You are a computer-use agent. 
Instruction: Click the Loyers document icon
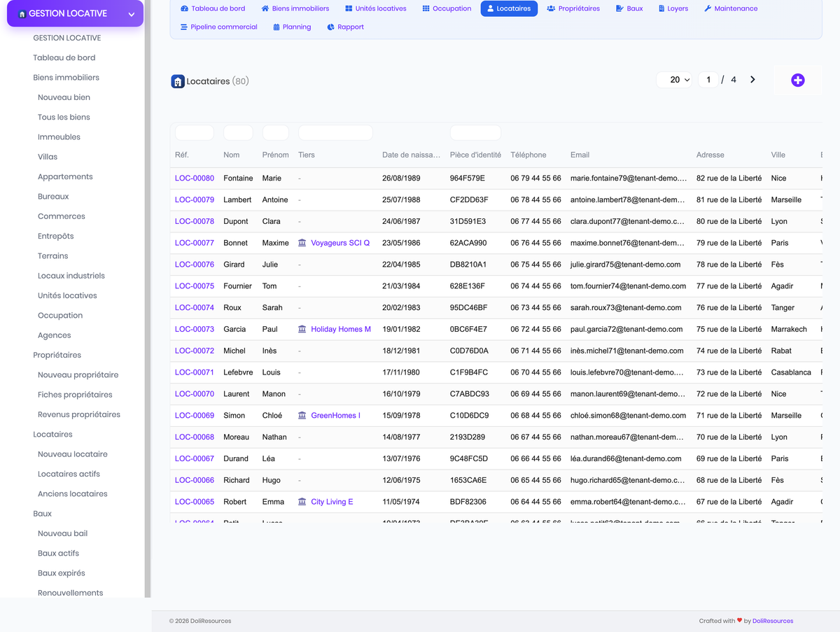(x=661, y=9)
